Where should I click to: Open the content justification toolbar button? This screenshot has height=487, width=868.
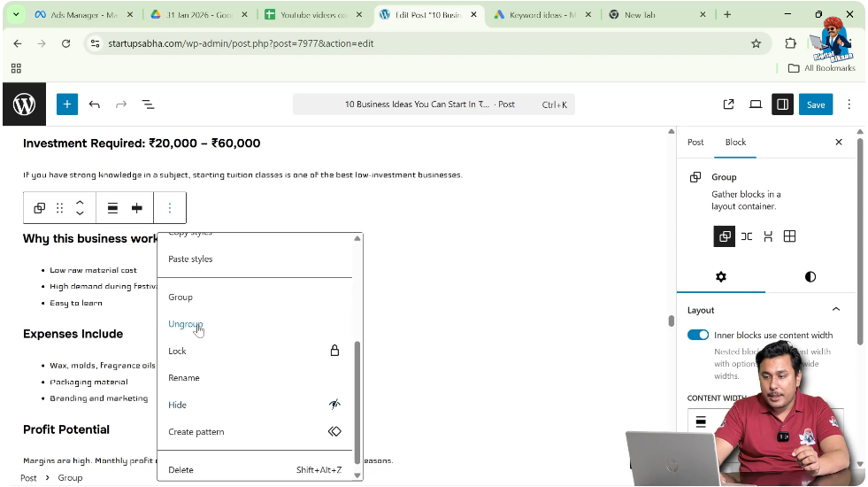tap(137, 208)
